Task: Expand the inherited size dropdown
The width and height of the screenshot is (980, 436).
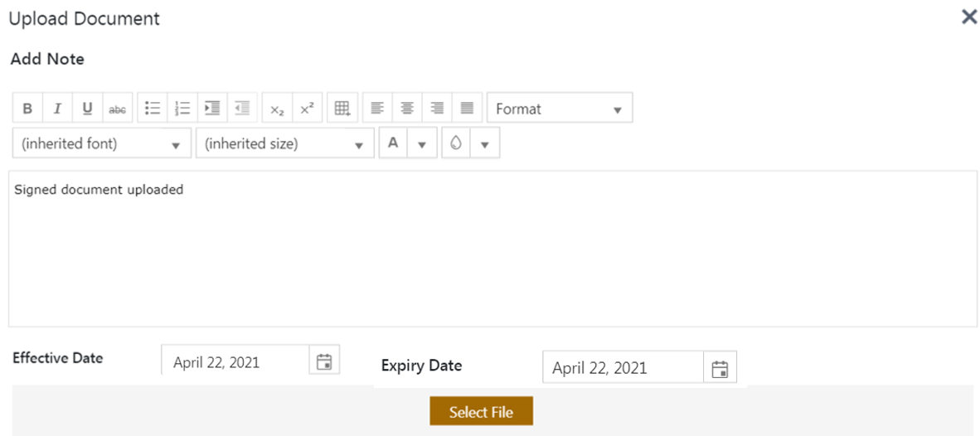Action: click(x=284, y=143)
